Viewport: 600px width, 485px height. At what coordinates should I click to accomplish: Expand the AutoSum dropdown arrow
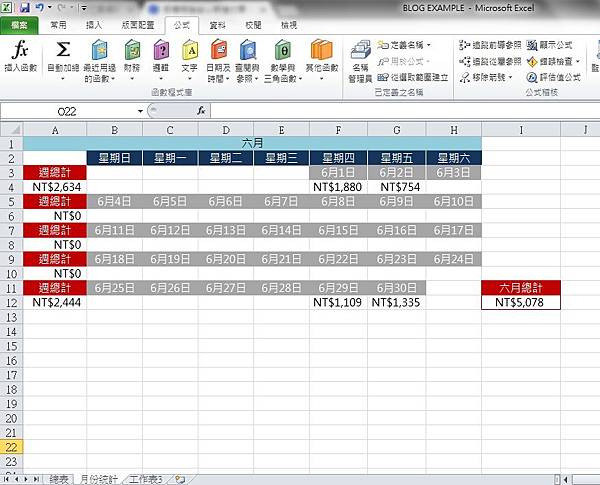point(63,79)
